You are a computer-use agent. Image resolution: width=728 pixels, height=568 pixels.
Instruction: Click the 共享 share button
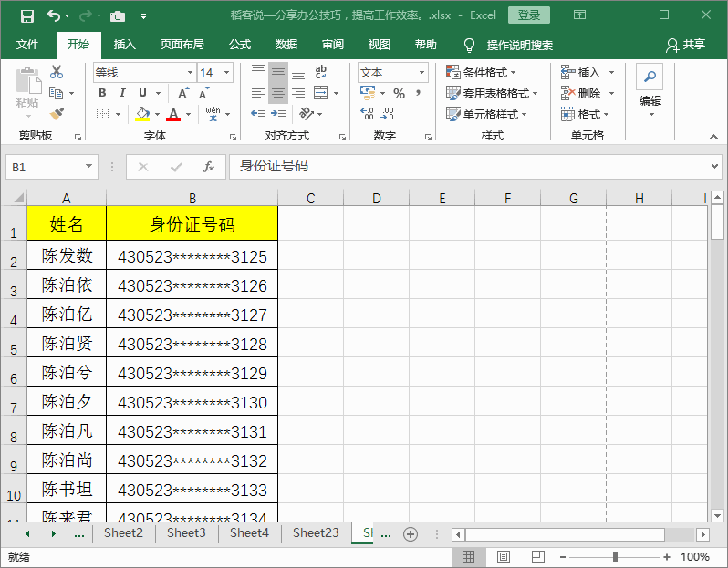(686, 45)
